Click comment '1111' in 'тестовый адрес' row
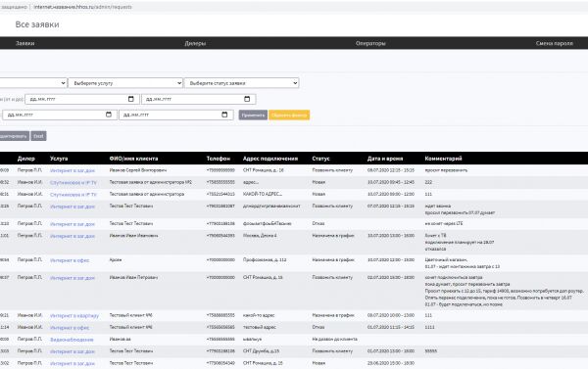 coord(429,327)
